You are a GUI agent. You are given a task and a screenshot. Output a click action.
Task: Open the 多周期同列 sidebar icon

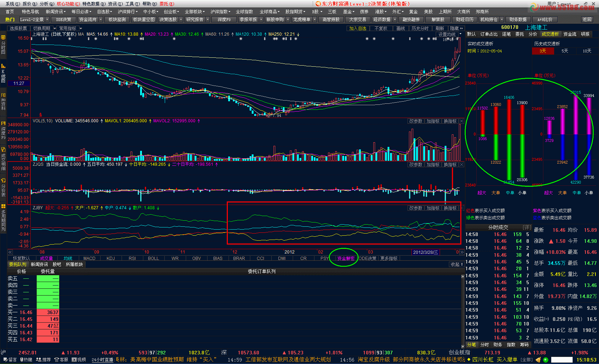pyautogui.click(x=3, y=217)
